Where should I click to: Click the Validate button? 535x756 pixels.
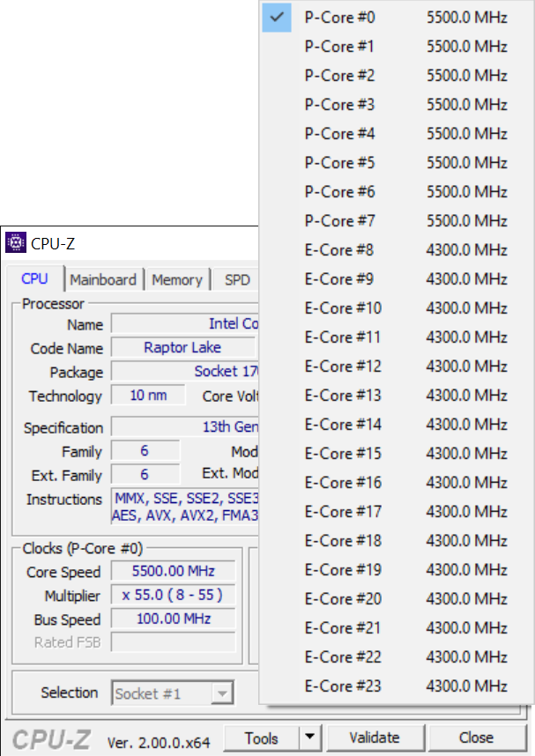(x=375, y=737)
